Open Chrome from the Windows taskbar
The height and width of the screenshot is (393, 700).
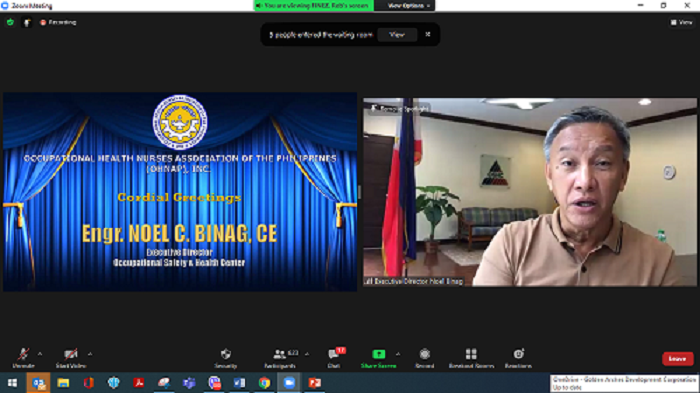click(264, 383)
